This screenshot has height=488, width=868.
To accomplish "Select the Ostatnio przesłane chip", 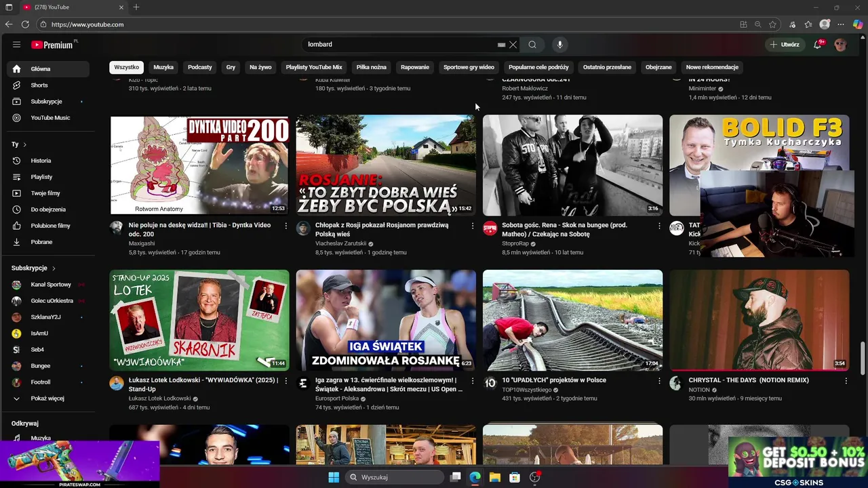I will pyautogui.click(x=607, y=67).
